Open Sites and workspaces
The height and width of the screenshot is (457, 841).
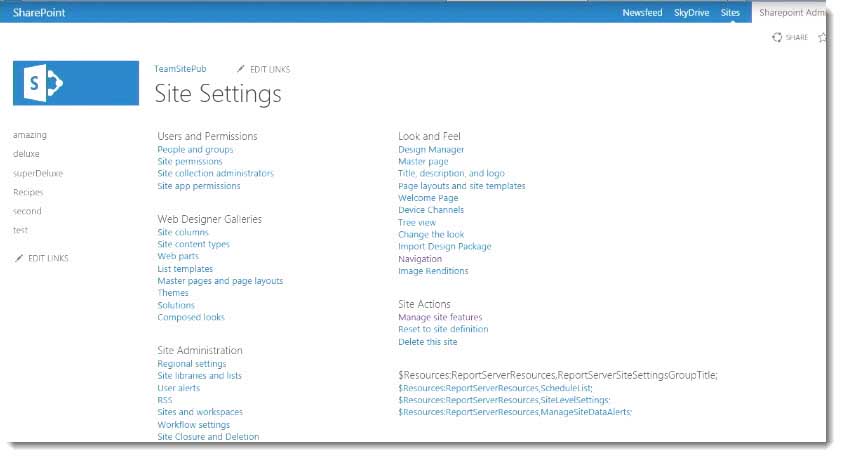200,411
